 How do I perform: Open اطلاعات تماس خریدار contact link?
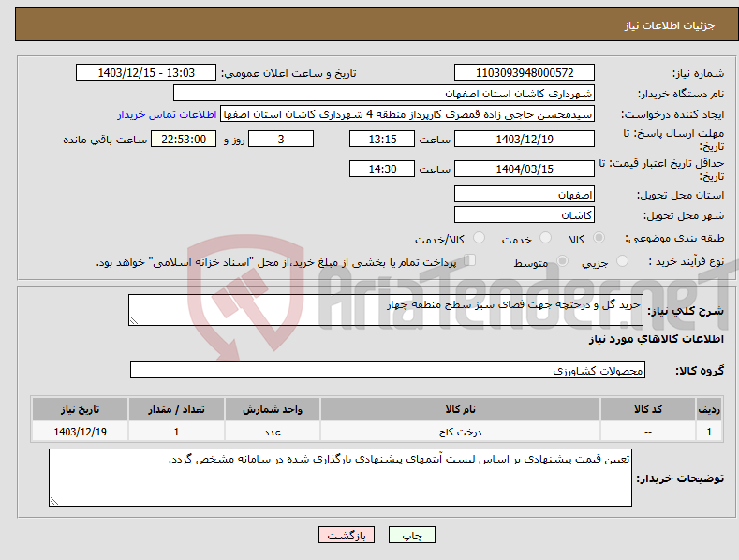167,114
